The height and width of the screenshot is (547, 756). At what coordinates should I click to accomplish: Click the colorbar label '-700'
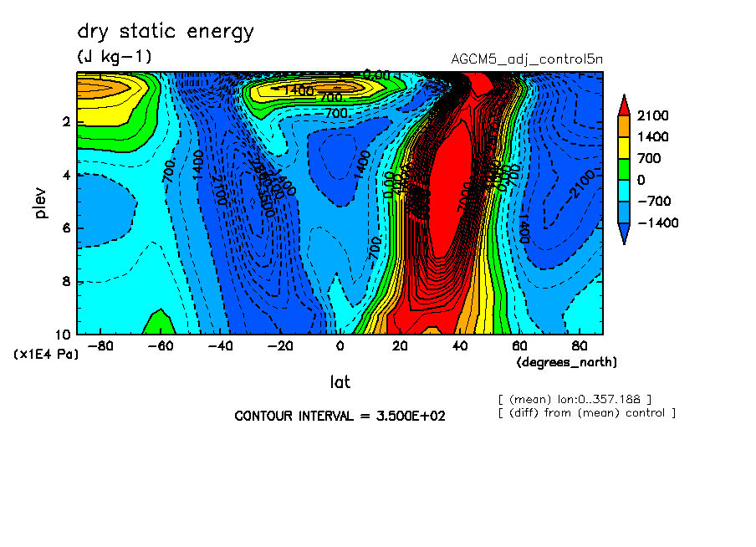(654, 201)
